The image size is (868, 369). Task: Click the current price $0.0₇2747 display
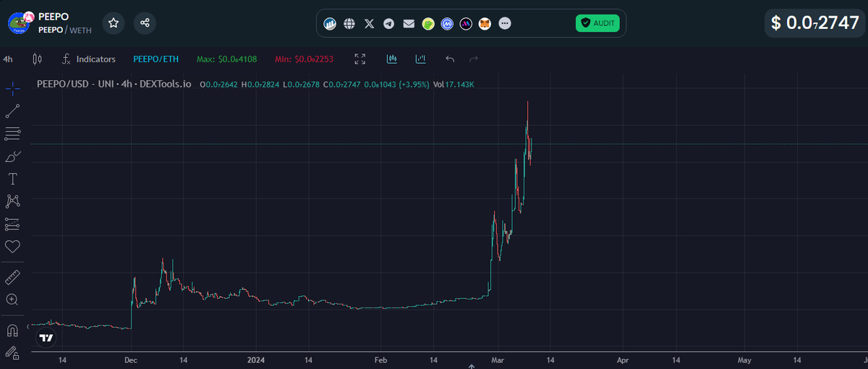click(x=814, y=22)
